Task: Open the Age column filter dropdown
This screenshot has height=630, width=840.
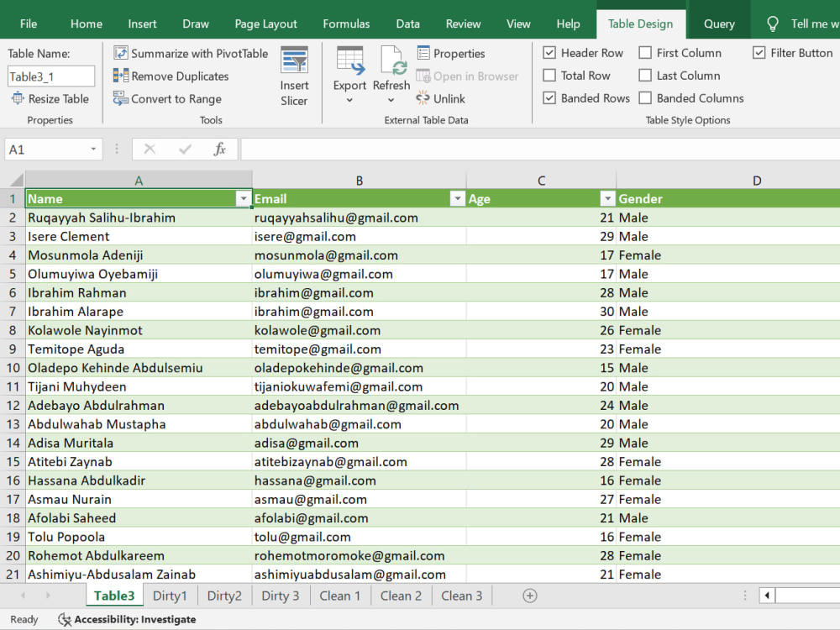Action: point(607,199)
